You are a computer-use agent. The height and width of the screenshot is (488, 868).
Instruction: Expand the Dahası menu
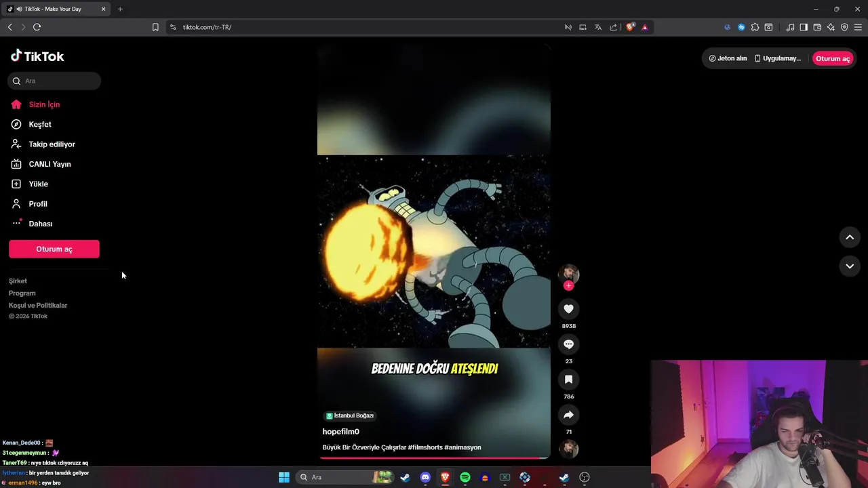[x=32, y=224]
